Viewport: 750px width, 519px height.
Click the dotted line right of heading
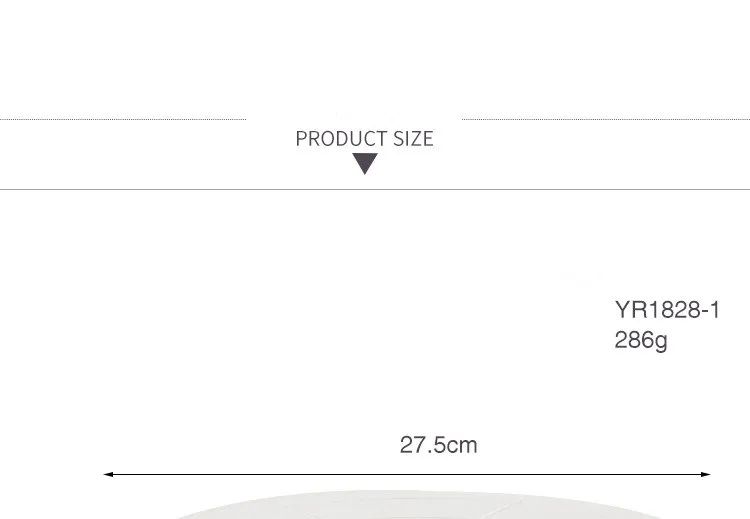click(605, 119)
